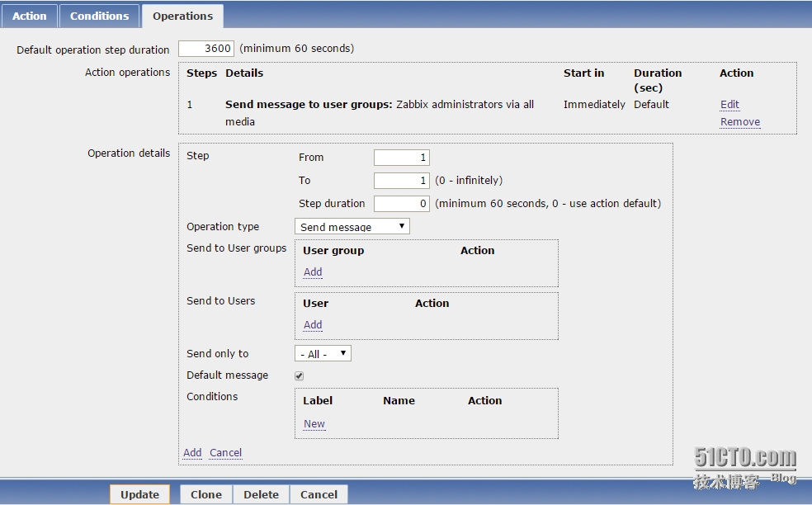812x505 pixels.
Task: Focus the default operation step duration field
Action: click(206, 49)
